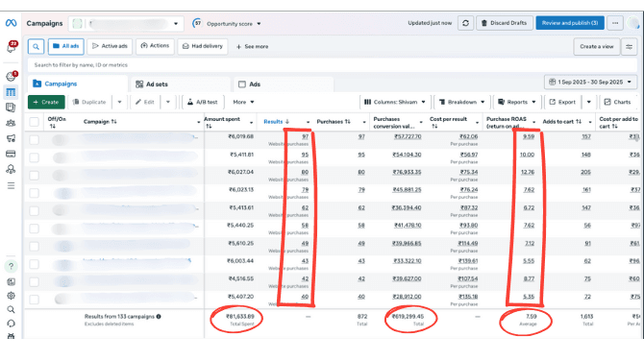Viewport: 644px width, 361px height.
Task: Open the ad account selector dropdown
Action: tap(126, 23)
